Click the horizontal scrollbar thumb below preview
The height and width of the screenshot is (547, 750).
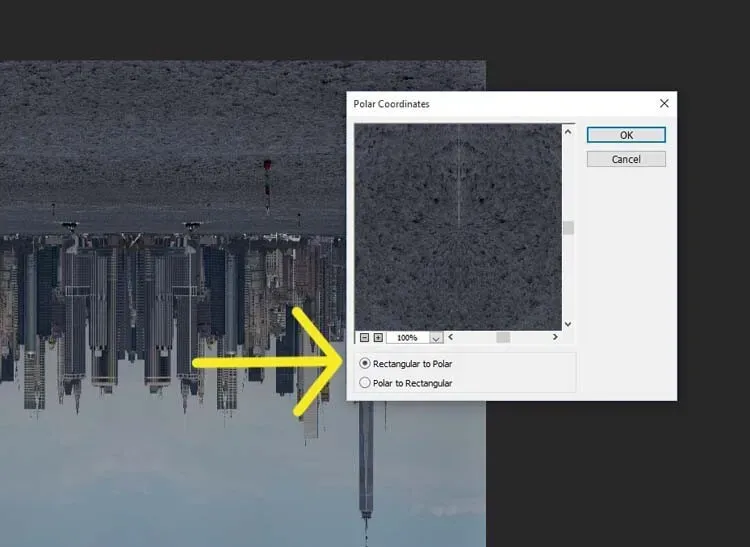click(503, 338)
